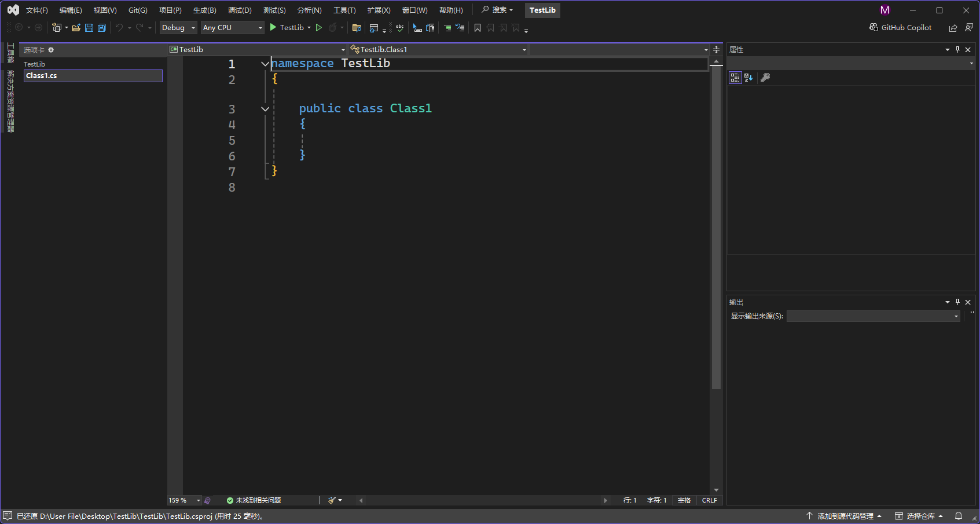Open the 调试(D) Debug menu
Screen dimensions: 980x524
(x=240, y=10)
